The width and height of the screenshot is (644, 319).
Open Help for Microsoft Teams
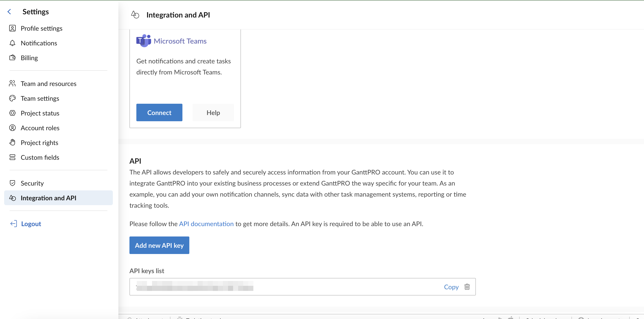(213, 112)
